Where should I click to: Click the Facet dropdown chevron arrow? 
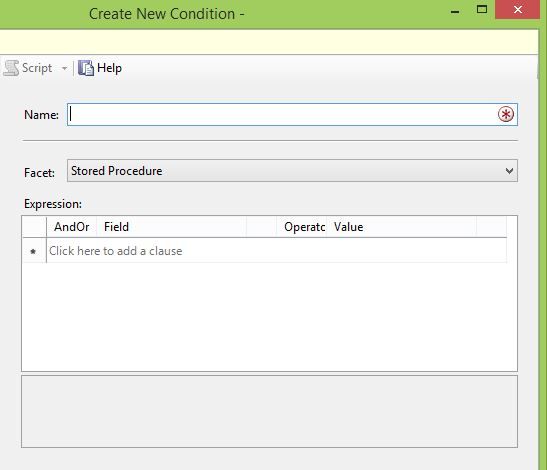point(509,171)
